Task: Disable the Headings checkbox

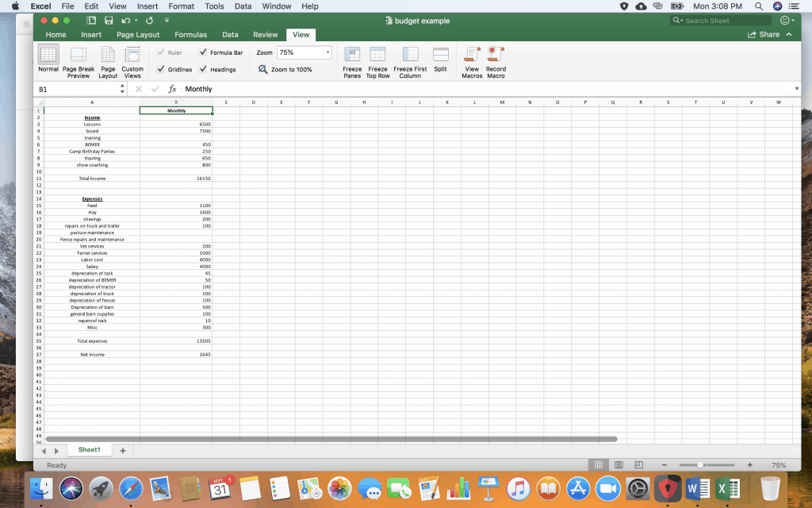Action: point(203,69)
